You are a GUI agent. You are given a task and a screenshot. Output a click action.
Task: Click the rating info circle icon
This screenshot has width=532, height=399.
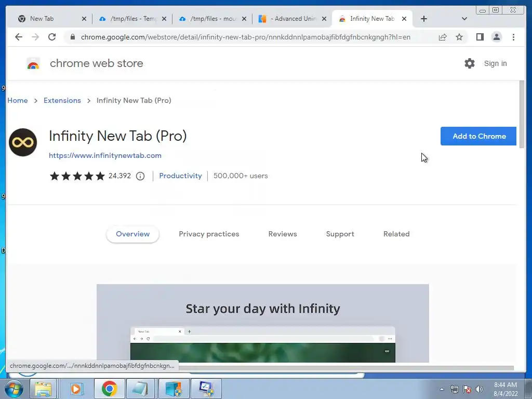point(140,176)
